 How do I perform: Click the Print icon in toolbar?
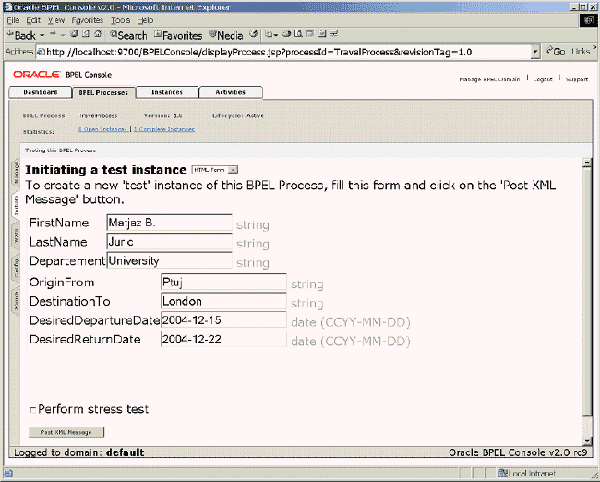pos(286,34)
